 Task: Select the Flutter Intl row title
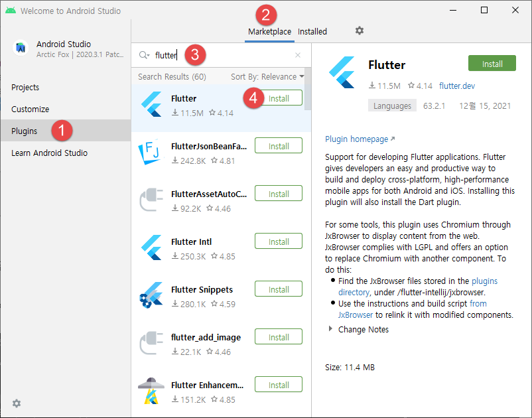click(191, 242)
